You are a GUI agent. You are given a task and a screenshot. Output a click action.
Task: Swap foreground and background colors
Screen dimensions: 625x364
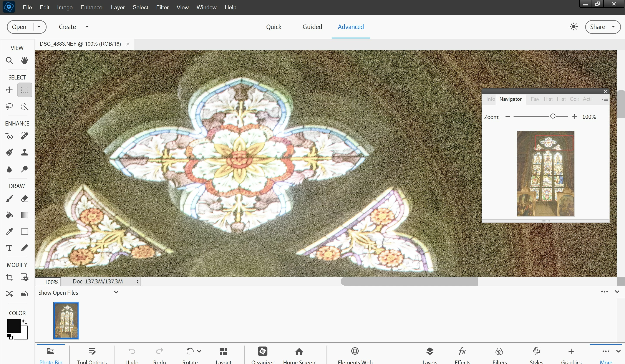pos(25,322)
